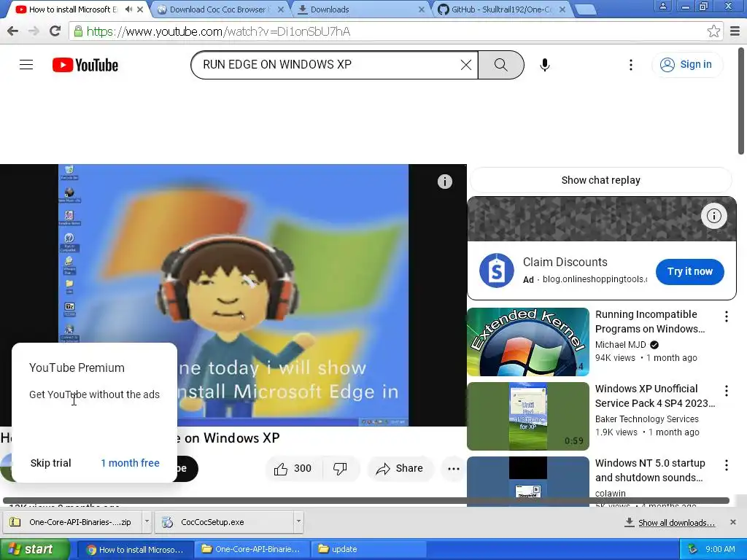This screenshot has height=560, width=747.
Task: Share the video
Action: [x=399, y=469]
